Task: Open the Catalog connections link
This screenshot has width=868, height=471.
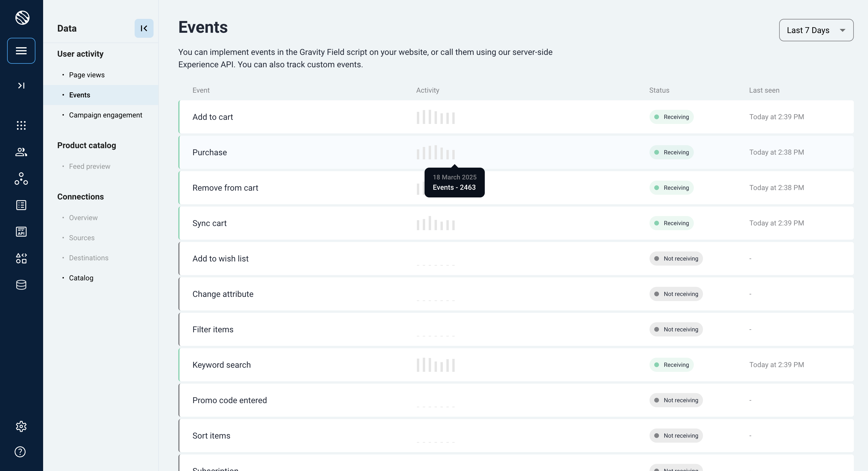Action: click(x=81, y=278)
